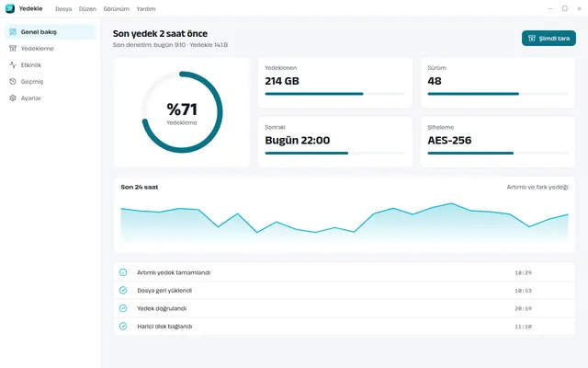This screenshot has width=588, height=368.
Task: Click the Ayarlar gear icon
Action: pos(13,98)
